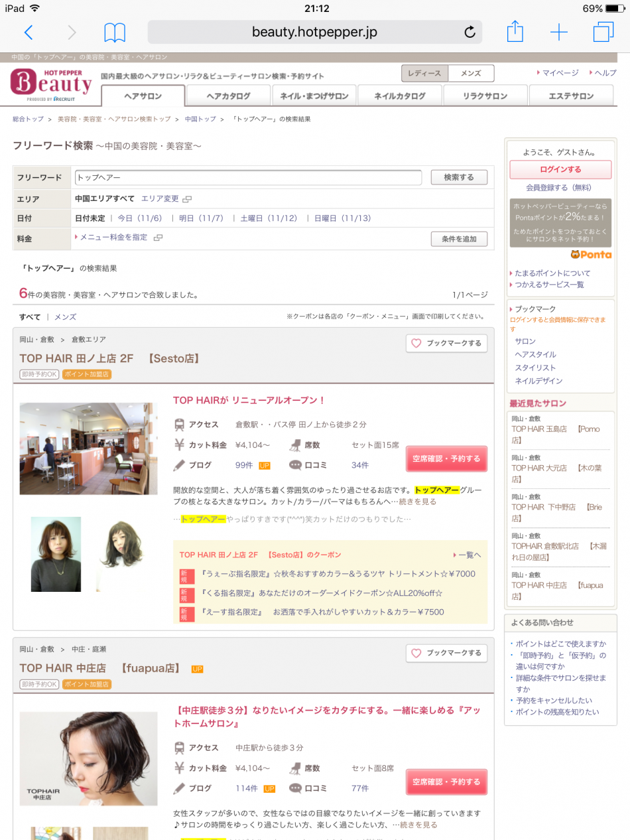Open the くる指名限定 ALL20%off coupon link
630x840 pixels.
pos(321,593)
